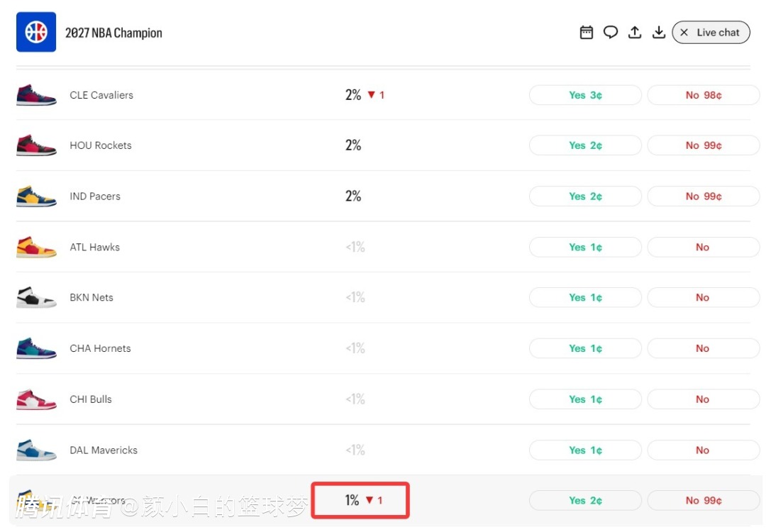Click the <1% chance for CHA Hornets

355,348
